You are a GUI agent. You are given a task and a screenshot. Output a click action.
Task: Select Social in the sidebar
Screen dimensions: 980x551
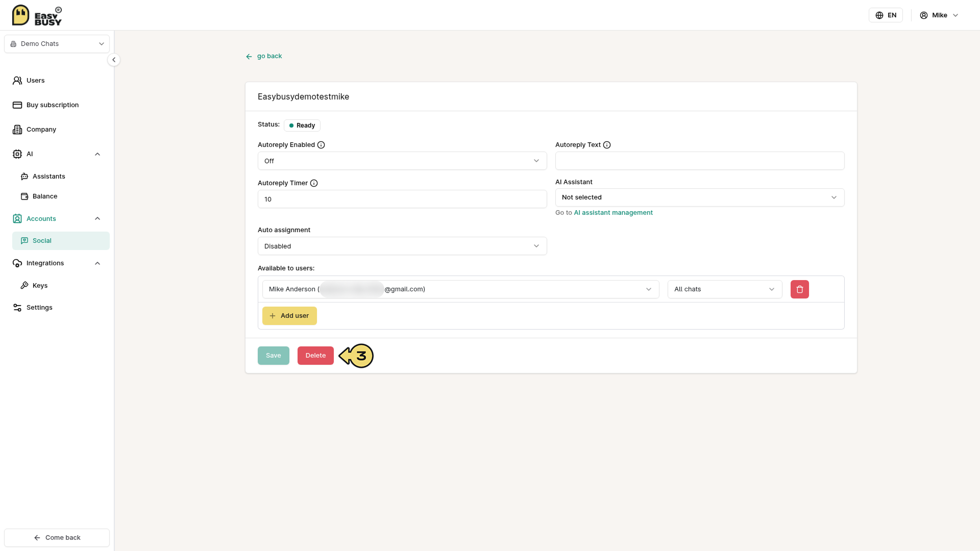(x=61, y=241)
